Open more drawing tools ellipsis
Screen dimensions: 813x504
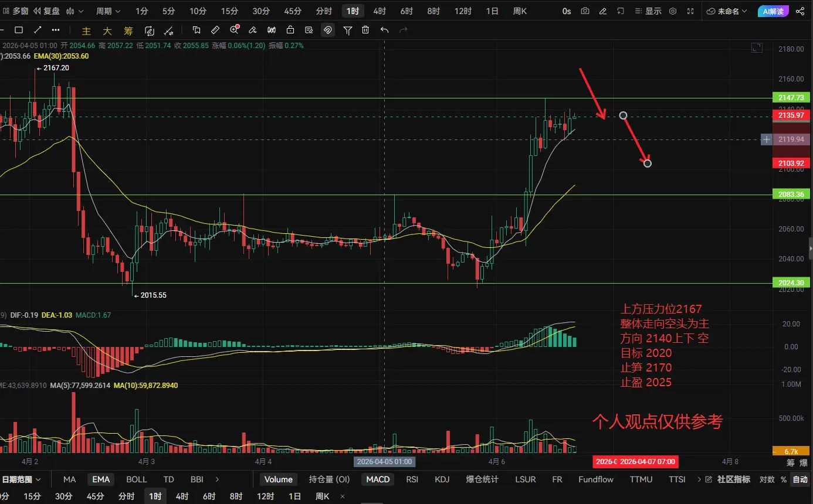[56, 30]
